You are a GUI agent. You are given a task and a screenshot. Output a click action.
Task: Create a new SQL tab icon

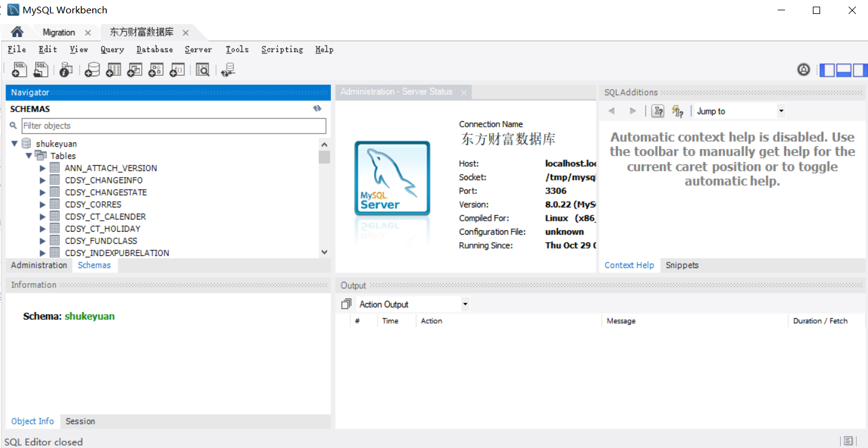tap(19, 70)
